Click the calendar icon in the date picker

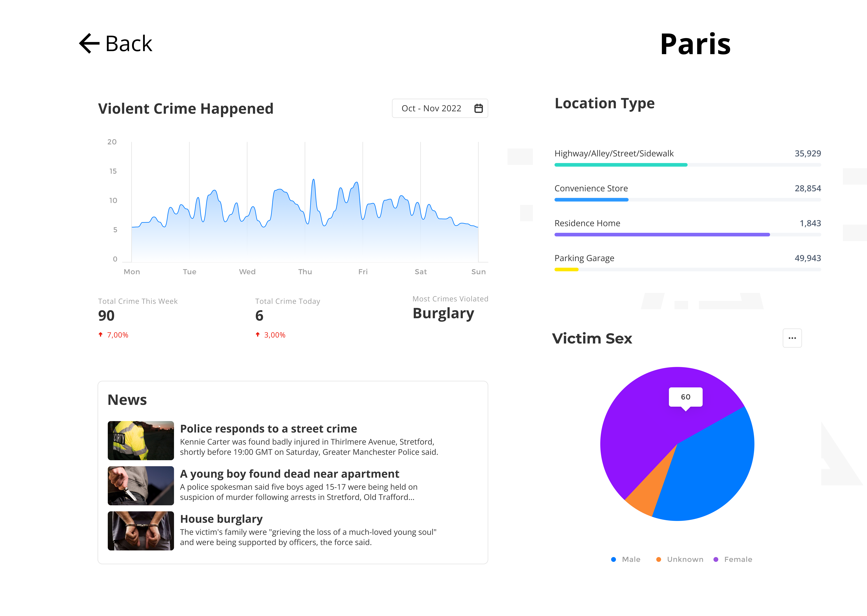point(478,108)
